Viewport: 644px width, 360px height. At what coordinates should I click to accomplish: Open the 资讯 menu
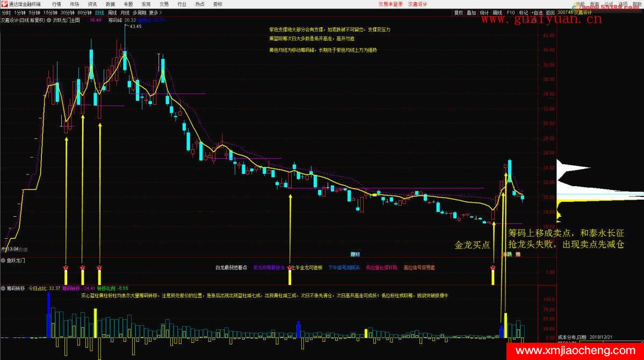pos(92,4)
